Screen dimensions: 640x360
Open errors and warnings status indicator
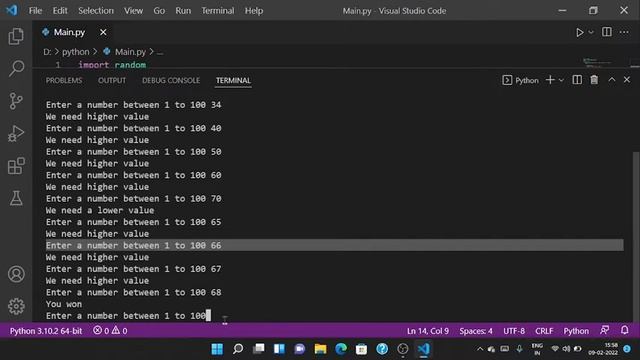click(x=110, y=331)
